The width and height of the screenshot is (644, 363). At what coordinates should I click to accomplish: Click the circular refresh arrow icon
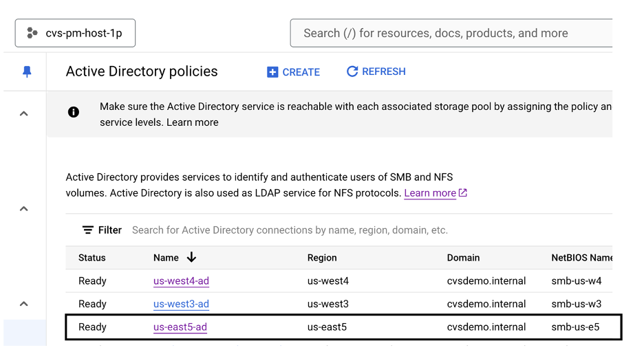tap(352, 71)
